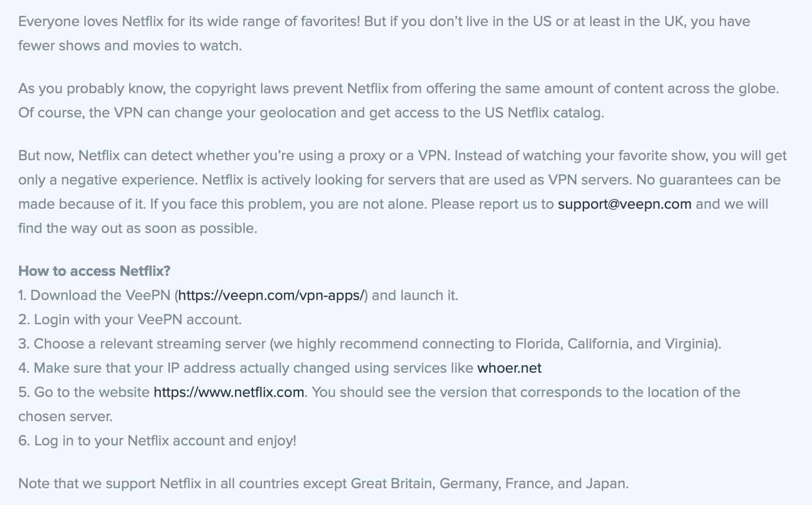
Task: Visit the whoer.net link
Action: tap(509, 368)
